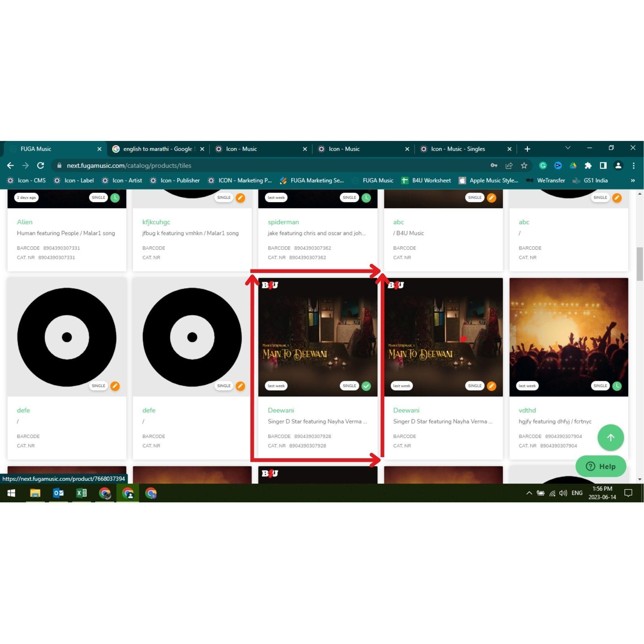
Task: Switch to the Icon - Music - Singles tab
Action: tap(457, 149)
